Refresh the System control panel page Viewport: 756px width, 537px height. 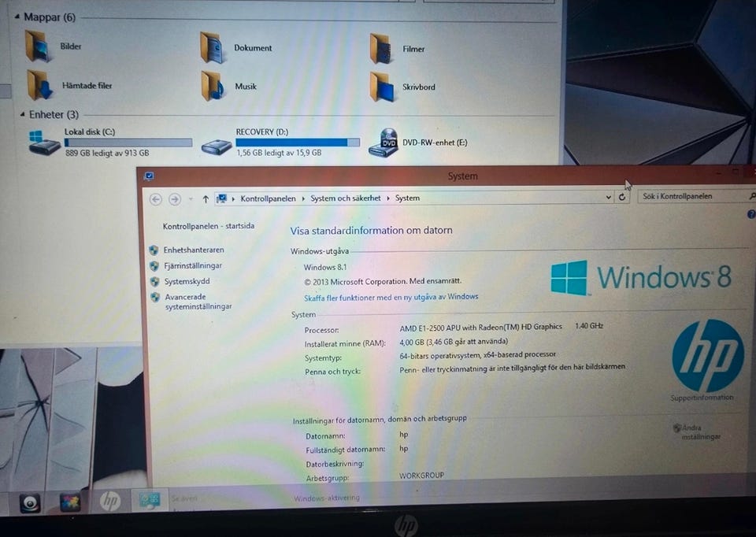[x=622, y=197]
